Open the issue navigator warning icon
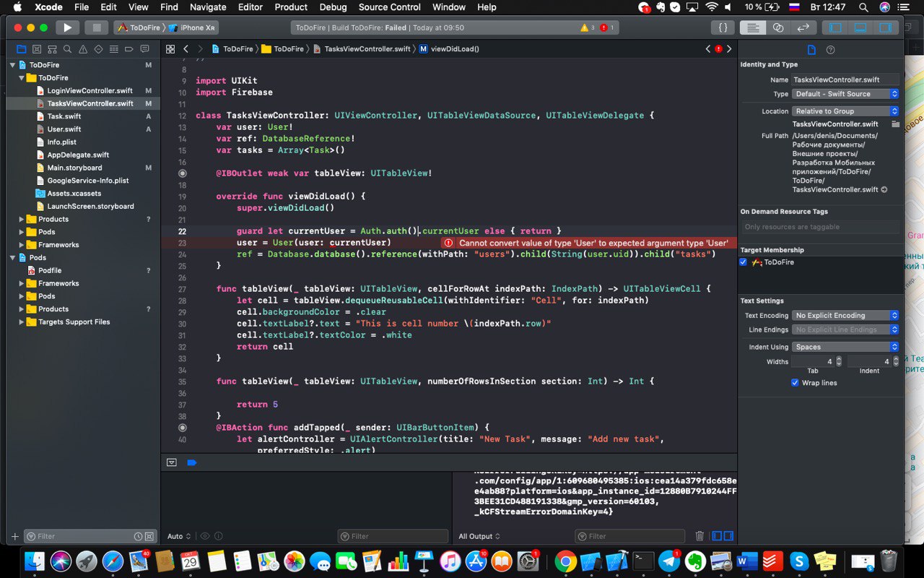 (x=83, y=49)
